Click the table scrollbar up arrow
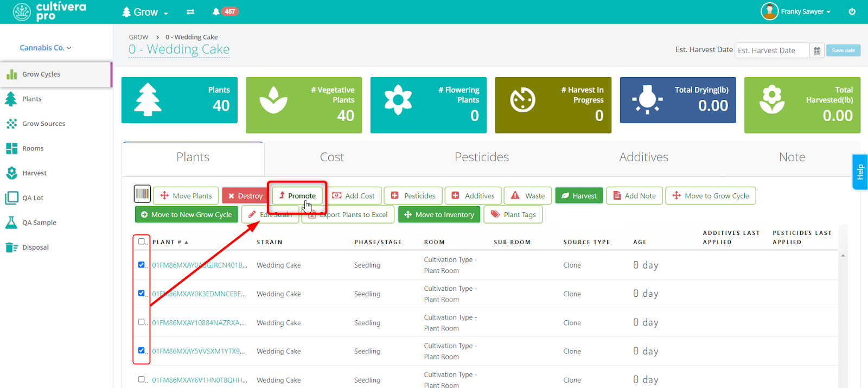 [x=843, y=256]
